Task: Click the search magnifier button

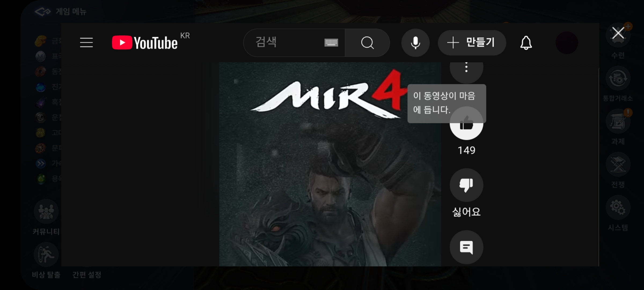Action: tap(367, 43)
